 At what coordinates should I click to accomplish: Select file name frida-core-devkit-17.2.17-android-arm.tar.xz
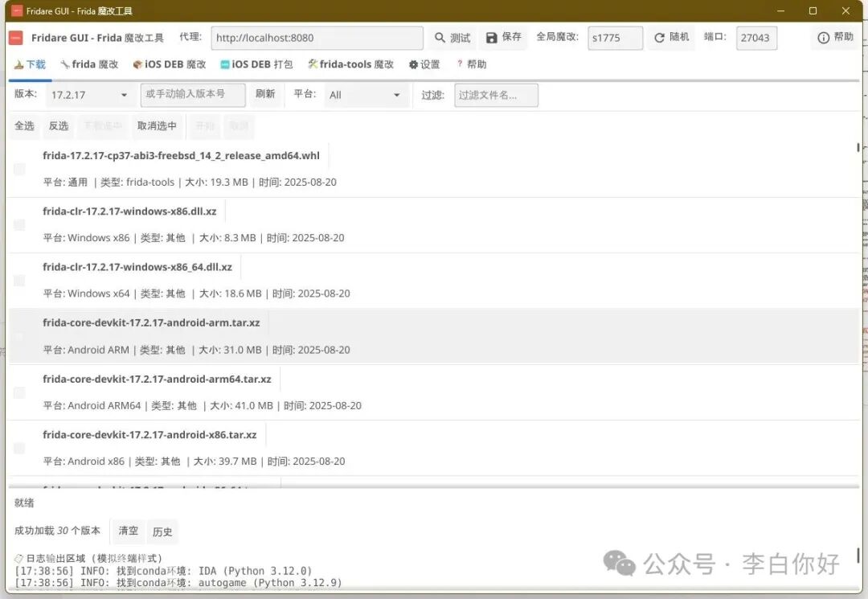(x=151, y=322)
